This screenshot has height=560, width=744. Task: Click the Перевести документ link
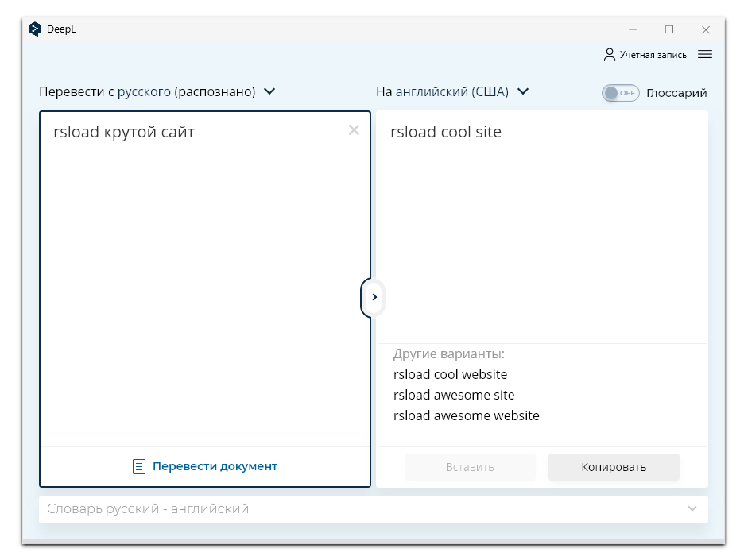coord(215,466)
